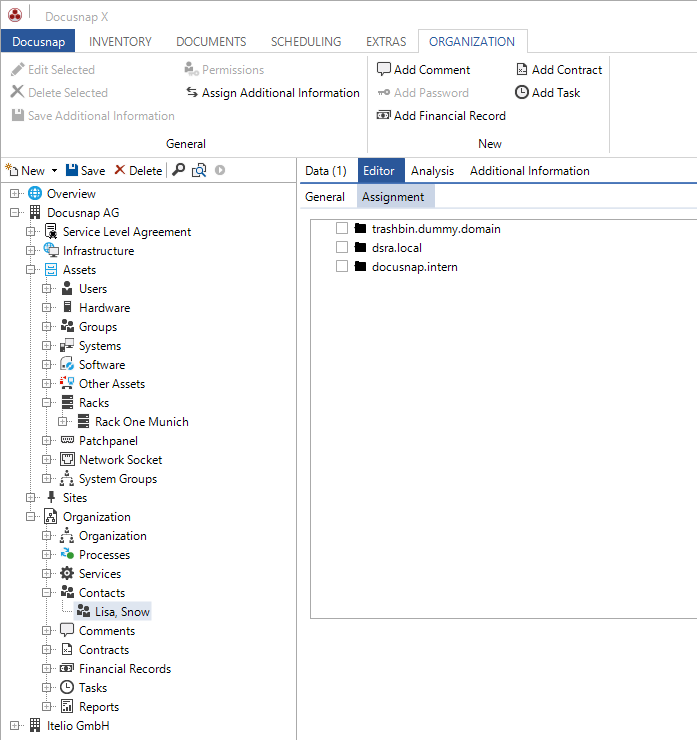Open the SCHEDULING ribbon tab
The width and height of the screenshot is (697, 740).
tap(306, 42)
